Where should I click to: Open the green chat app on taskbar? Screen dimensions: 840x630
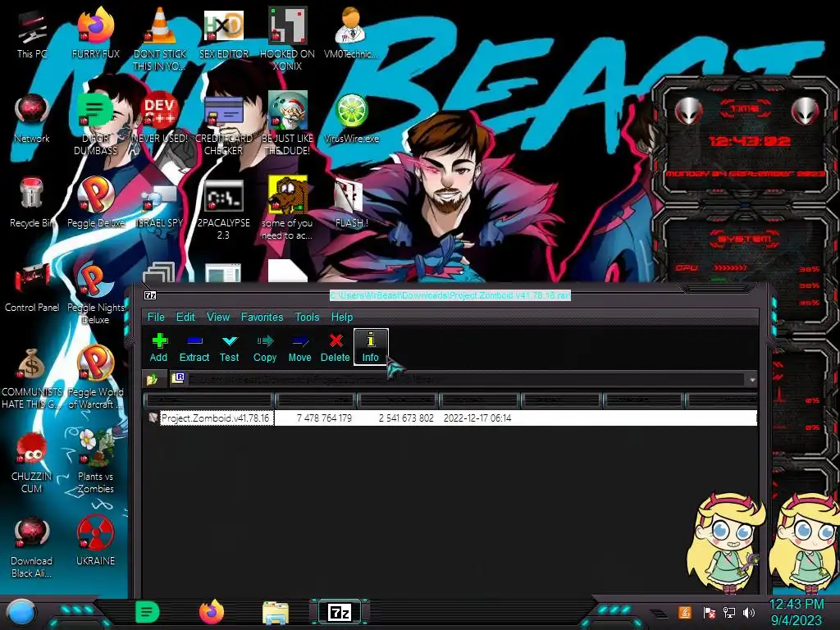(148, 612)
